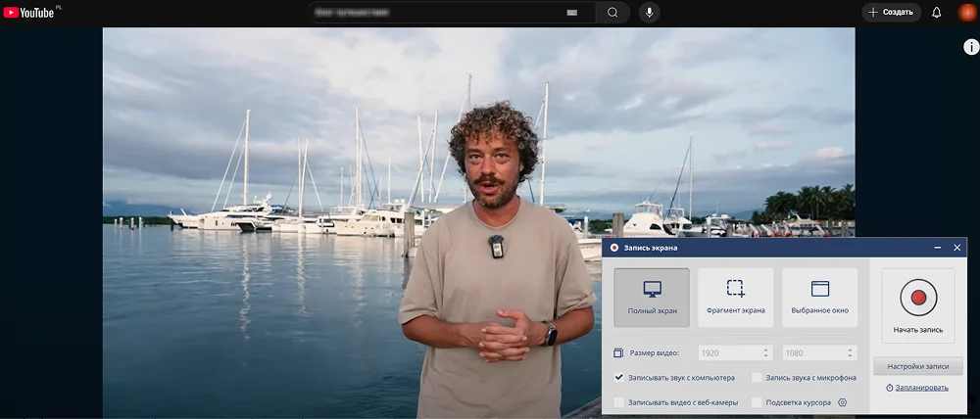This screenshot has width=980, height=419.
Task: Choose the Фрагмент экрана capture mode
Action: pyautogui.click(x=735, y=297)
